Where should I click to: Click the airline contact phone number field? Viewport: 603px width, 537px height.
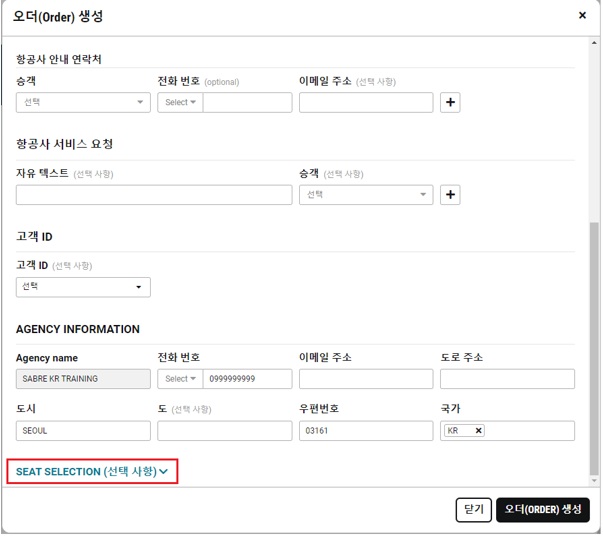pos(247,102)
